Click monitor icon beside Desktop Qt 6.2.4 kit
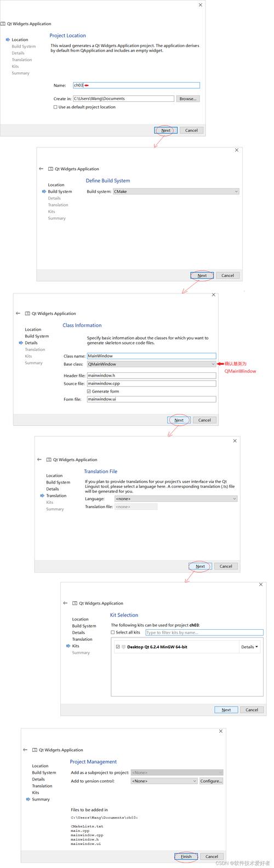The image size is (274, 868). coord(123,647)
